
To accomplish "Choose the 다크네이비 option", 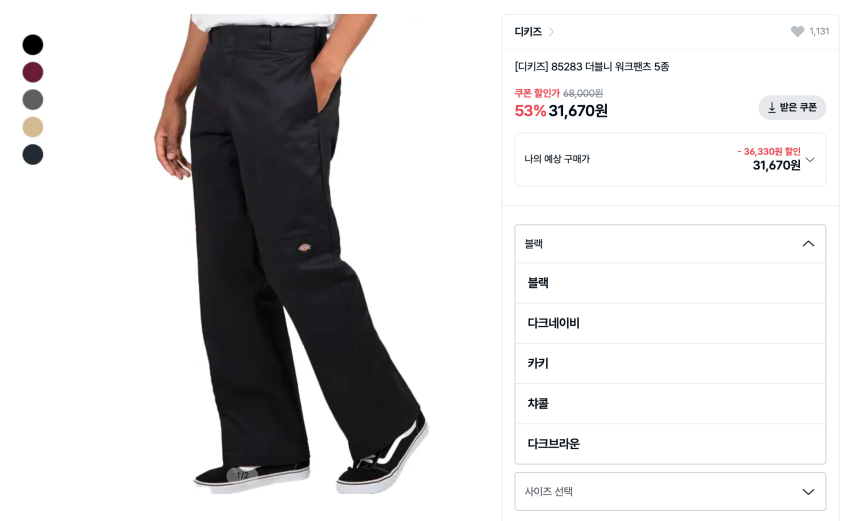I will (x=670, y=323).
